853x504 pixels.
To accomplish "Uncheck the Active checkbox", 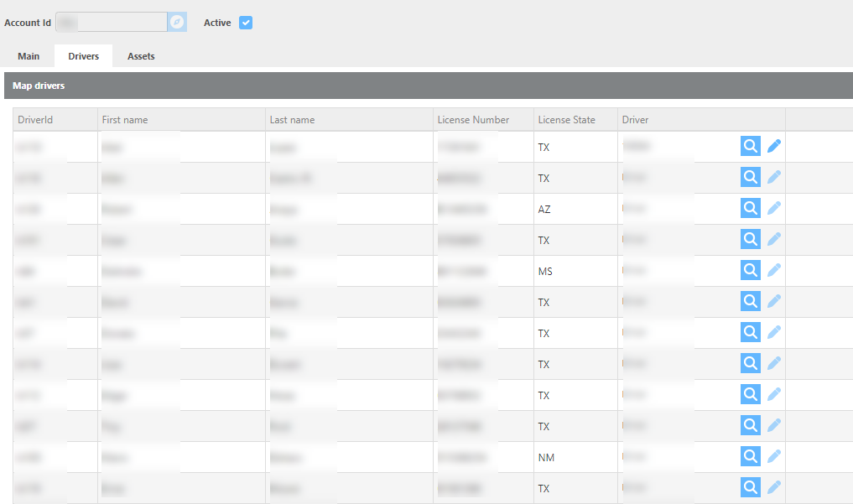I will tap(246, 23).
